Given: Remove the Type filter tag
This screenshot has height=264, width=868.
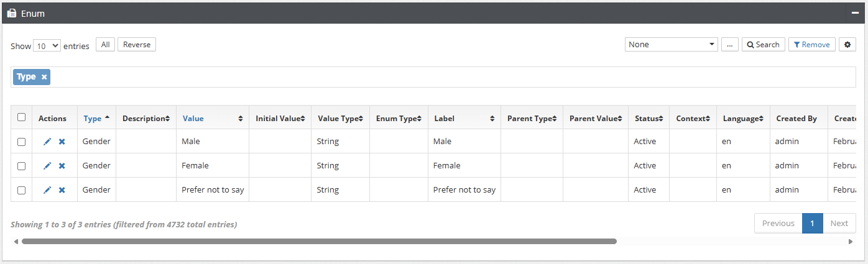Looking at the screenshot, I should [44, 77].
